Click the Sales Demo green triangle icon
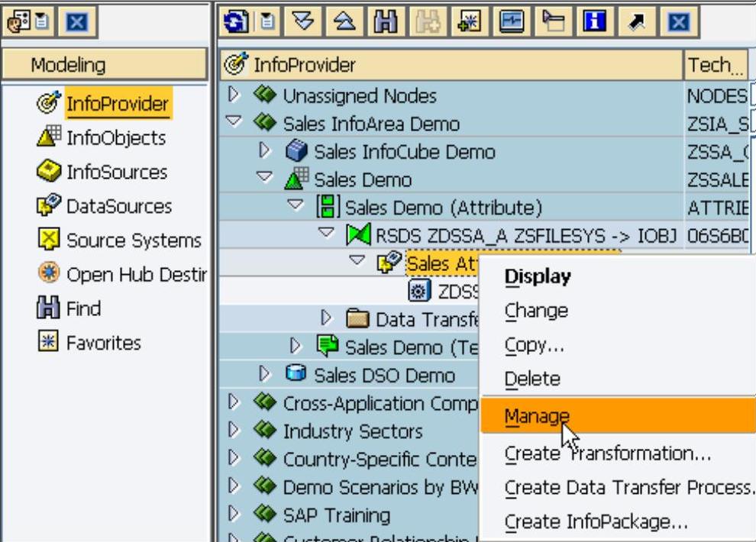 296,179
